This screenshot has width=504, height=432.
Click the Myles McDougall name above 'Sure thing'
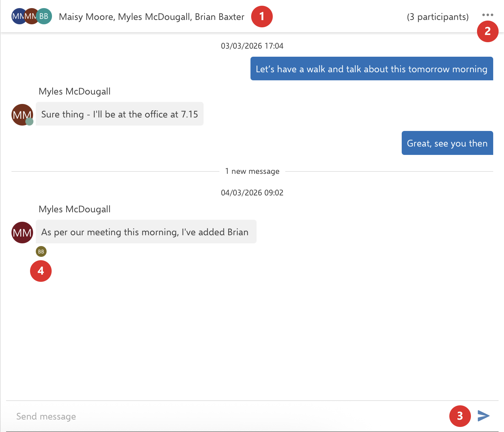(75, 91)
